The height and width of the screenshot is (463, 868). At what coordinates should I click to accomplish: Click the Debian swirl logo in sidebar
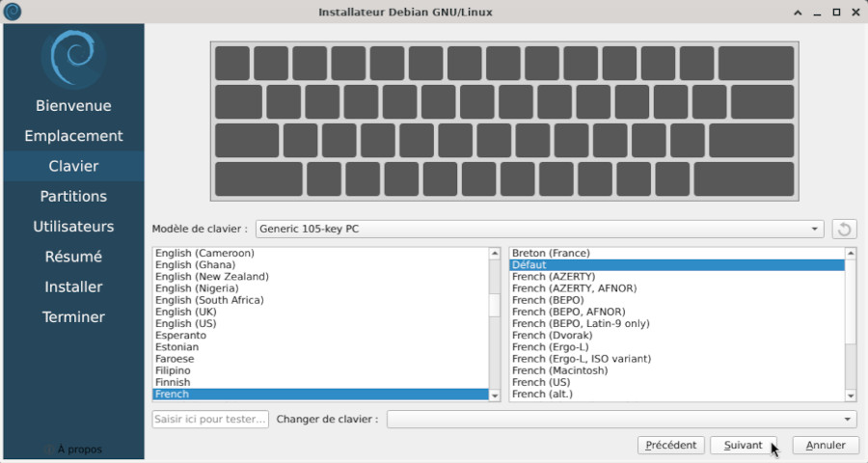[73, 58]
